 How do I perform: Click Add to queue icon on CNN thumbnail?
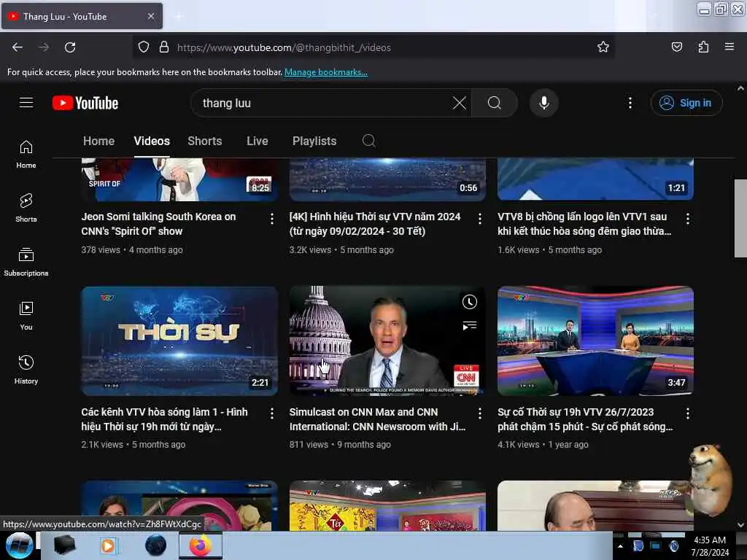[x=470, y=326]
